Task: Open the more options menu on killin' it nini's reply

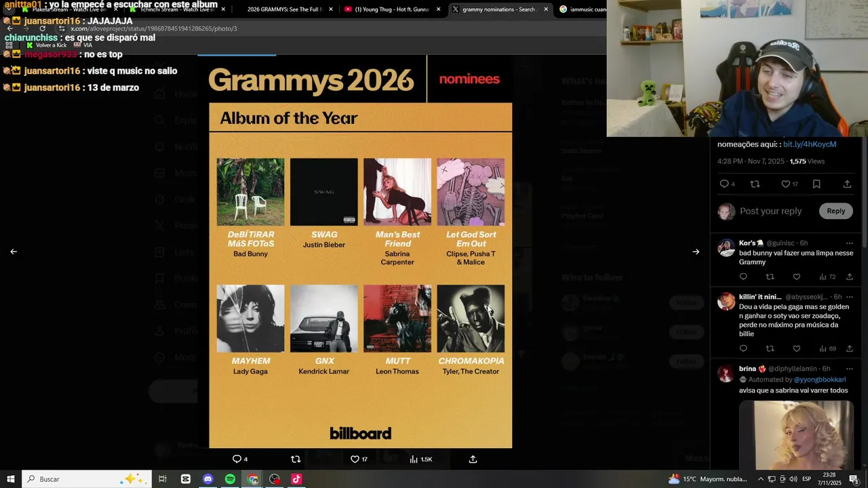Action: [x=849, y=297]
